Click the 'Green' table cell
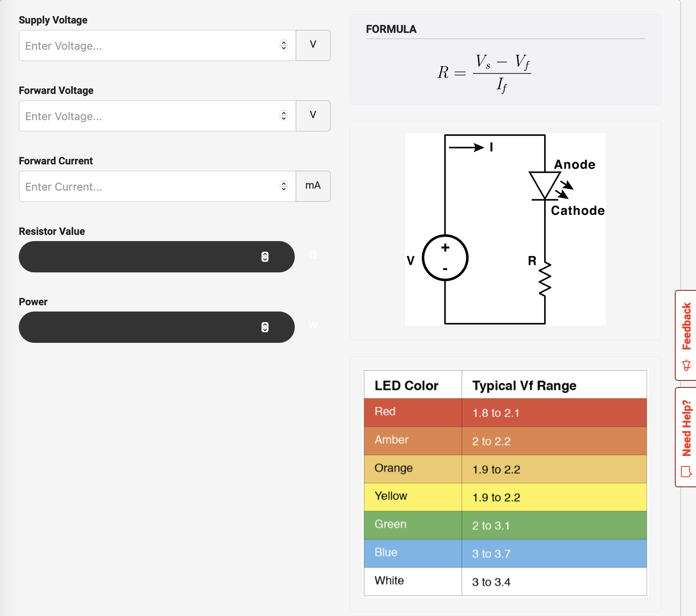696x616 pixels. pos(413,525)
